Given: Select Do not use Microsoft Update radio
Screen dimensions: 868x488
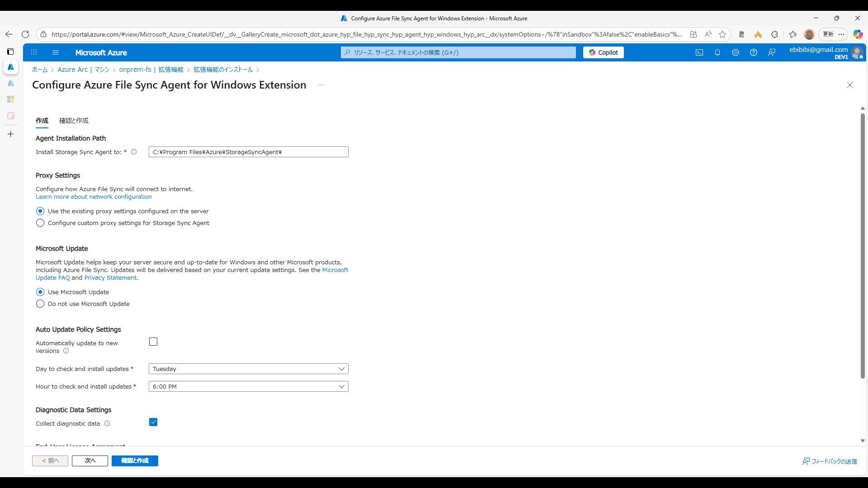Looking at the screenshot, I should 40,304.
